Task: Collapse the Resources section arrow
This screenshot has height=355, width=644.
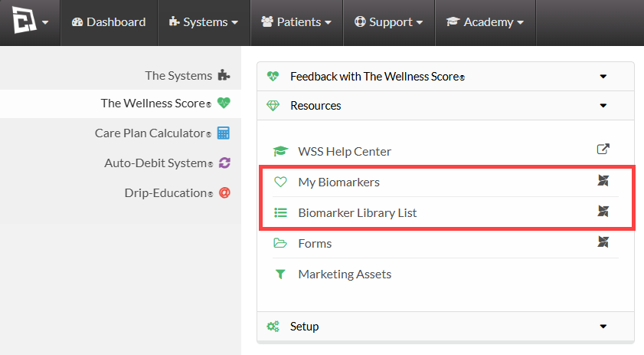Action: click(603, 106)
